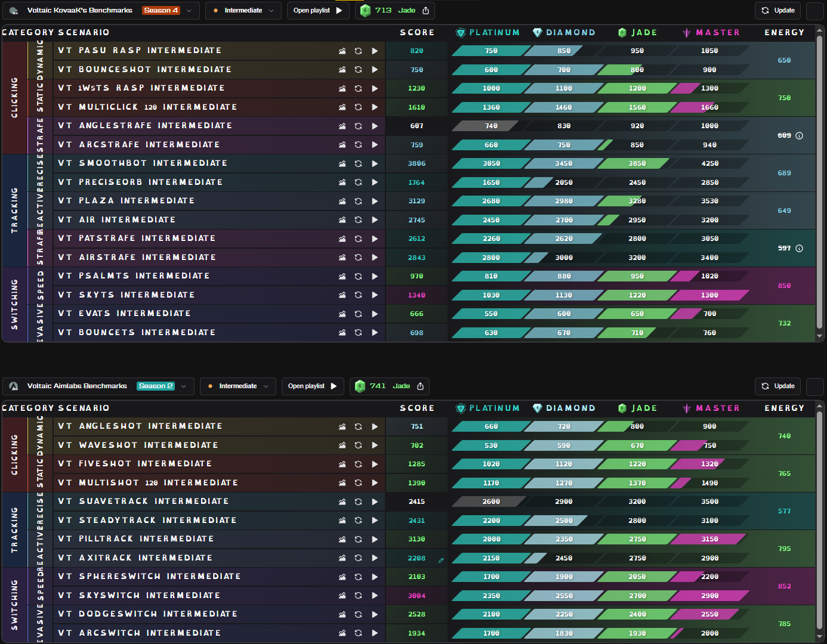Viewport: 827px width, 644px height.
Task: Open chart for VT Pasu Rasp Intermediate
Action: click(342, 51)
